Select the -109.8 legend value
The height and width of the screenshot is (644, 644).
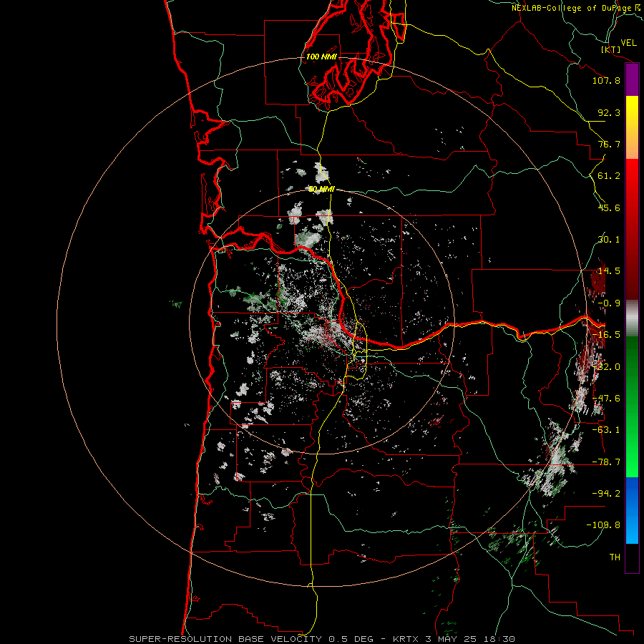click(x=603, y=525)
